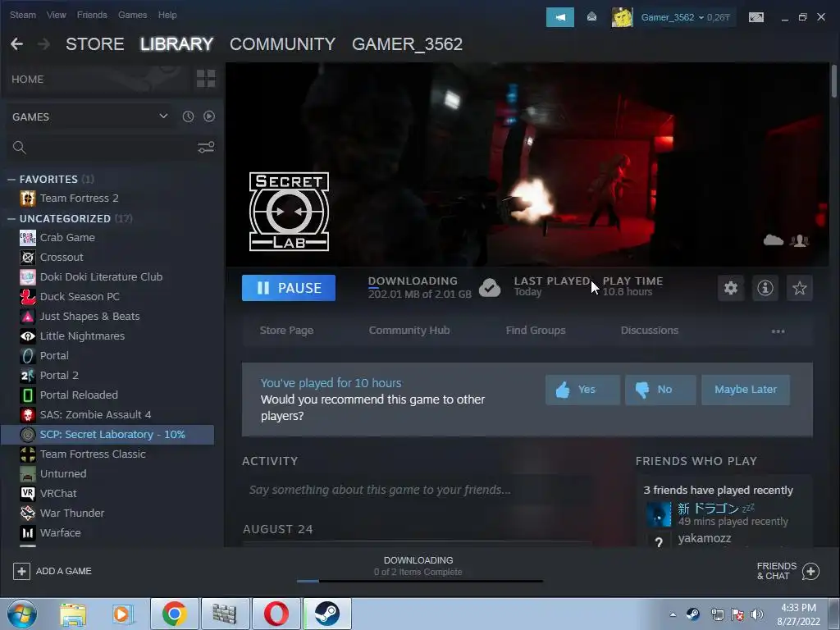Open Friends & Chat plus icon
The image size is (840, 630).
[x=810, y=571]
